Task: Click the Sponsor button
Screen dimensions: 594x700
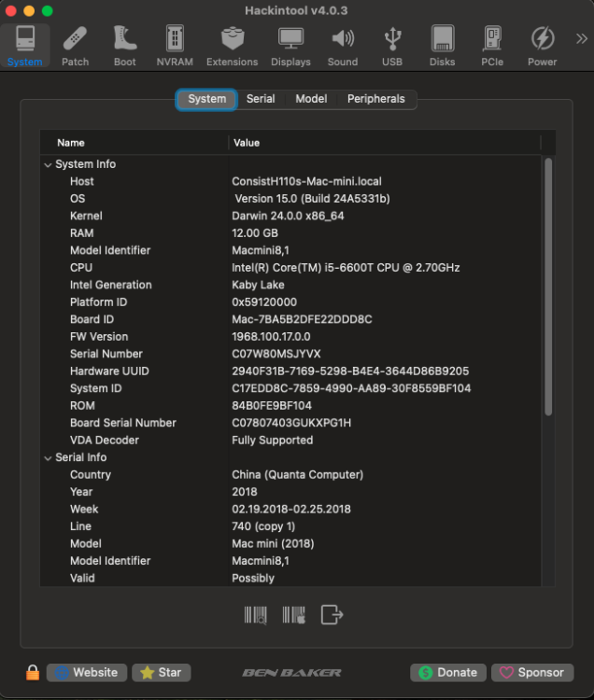Action: click(532, 672)
